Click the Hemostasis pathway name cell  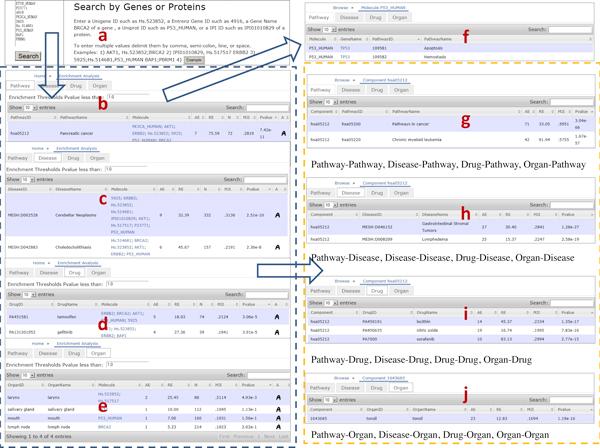pyautogui.click(x=435, y=57)
